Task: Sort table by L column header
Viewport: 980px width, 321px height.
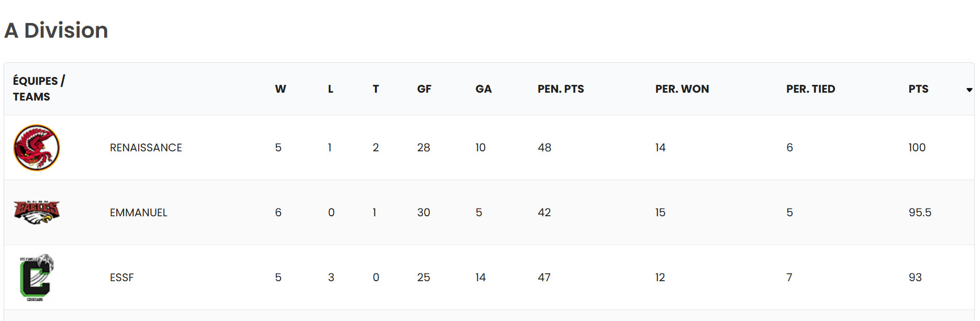Action: tap(330, 89)
